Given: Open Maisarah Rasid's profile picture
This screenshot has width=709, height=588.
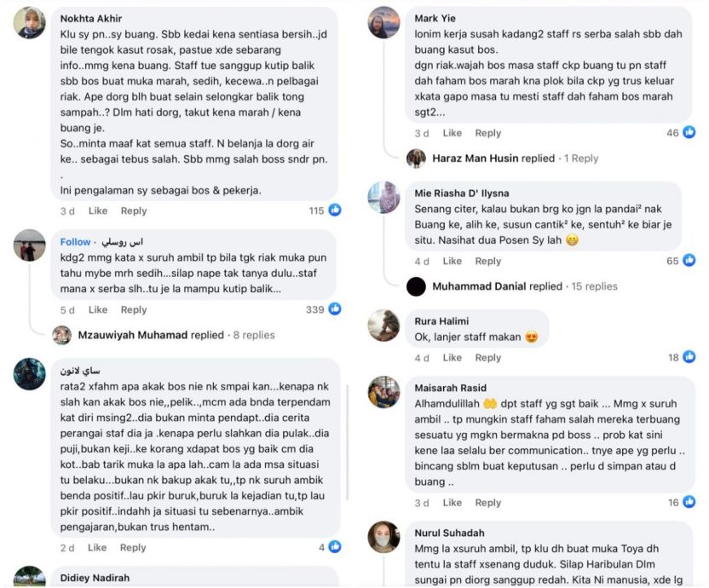Looking at the screenshot, I should point(383,392).
